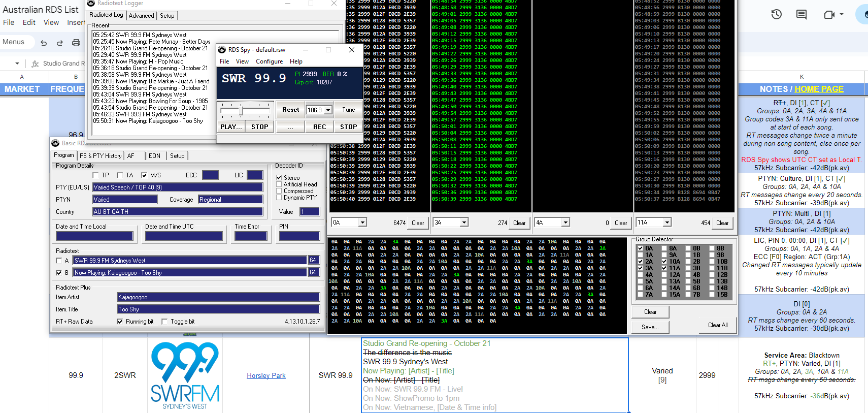868x413 pixels.
Task: Click the REC button in RDS Spy
Action: coord(320,127)
